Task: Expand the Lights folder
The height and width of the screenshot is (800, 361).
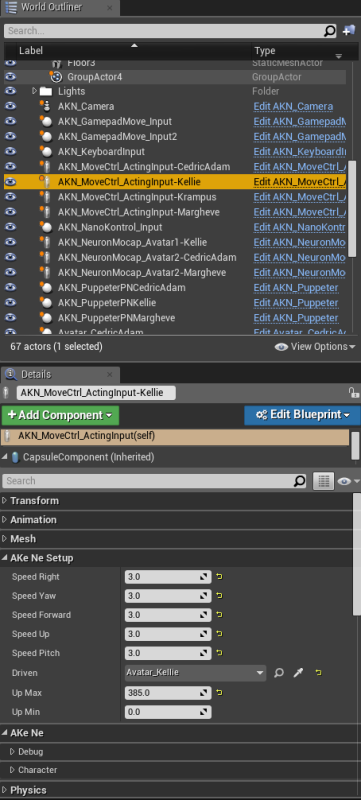Action: [x=34, y=91]
